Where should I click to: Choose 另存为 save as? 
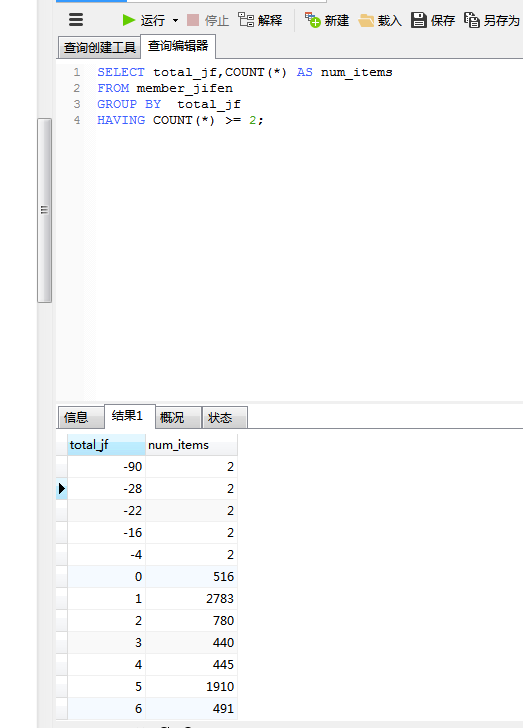point(492,20)
